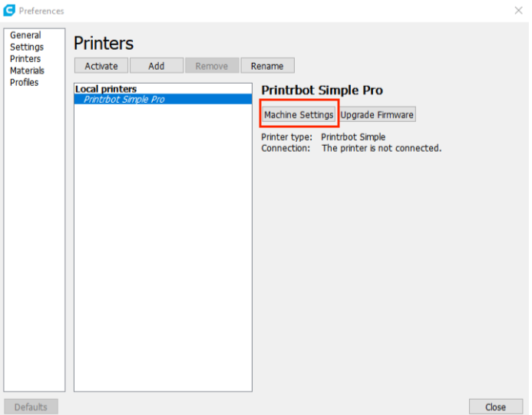
Task: Open the Settings preferences page
Action: click(27, 47)
